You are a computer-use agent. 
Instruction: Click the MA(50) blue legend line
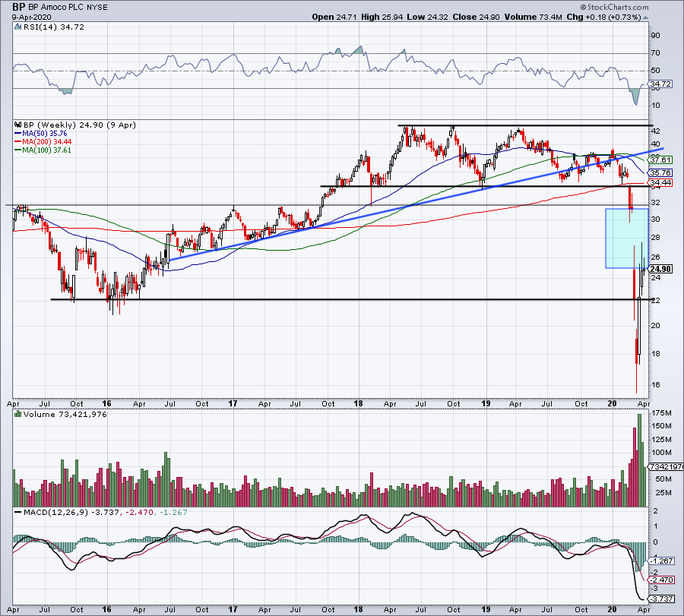(17, 134)
